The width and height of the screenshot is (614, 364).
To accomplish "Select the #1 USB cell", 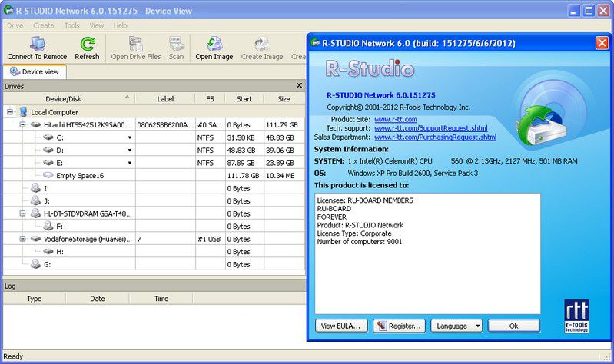I will click(x=211, y=239).
